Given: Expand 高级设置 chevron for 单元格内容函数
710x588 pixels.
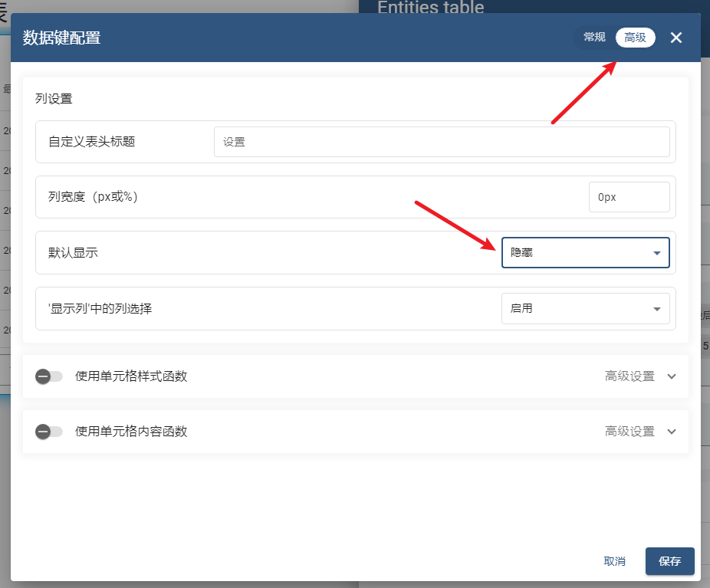Looking at the screenshot, I should pyautogui.click(x=672, y=432).
